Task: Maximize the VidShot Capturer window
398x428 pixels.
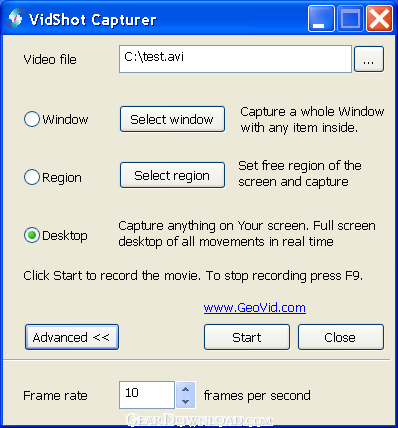Action: pos(350,19)
